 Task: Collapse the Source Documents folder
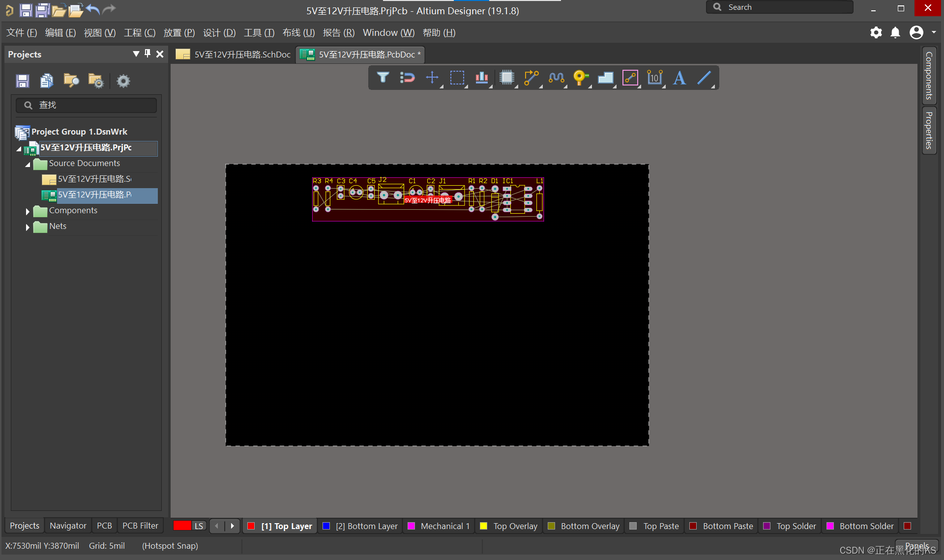pyautogui.click(x=28, y=164)
